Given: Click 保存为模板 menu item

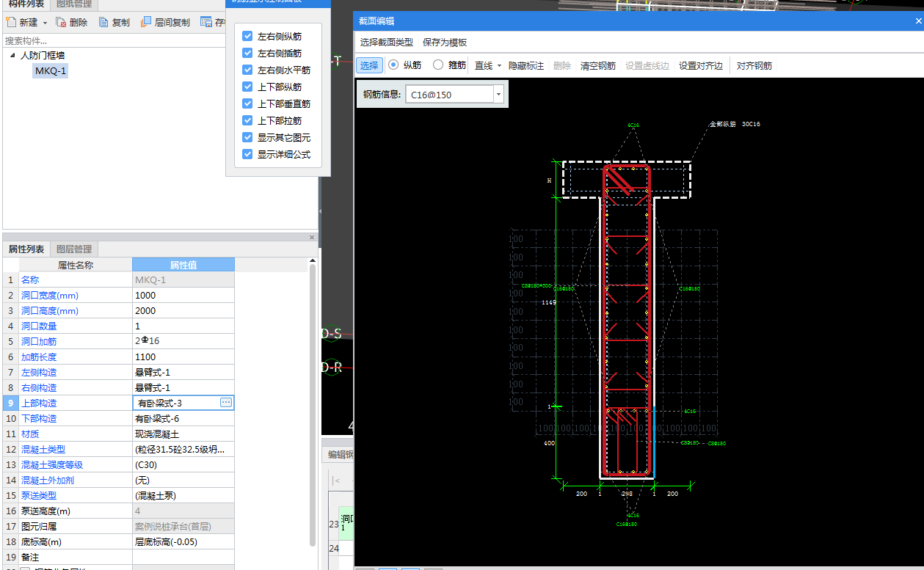Looking at the screenshot, I should tap(445, 43).
